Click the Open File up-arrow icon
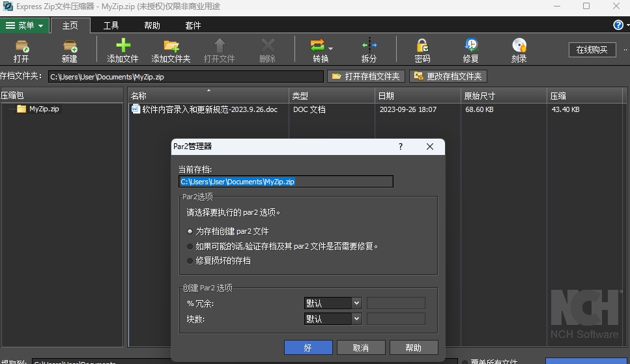 (220, 46)
